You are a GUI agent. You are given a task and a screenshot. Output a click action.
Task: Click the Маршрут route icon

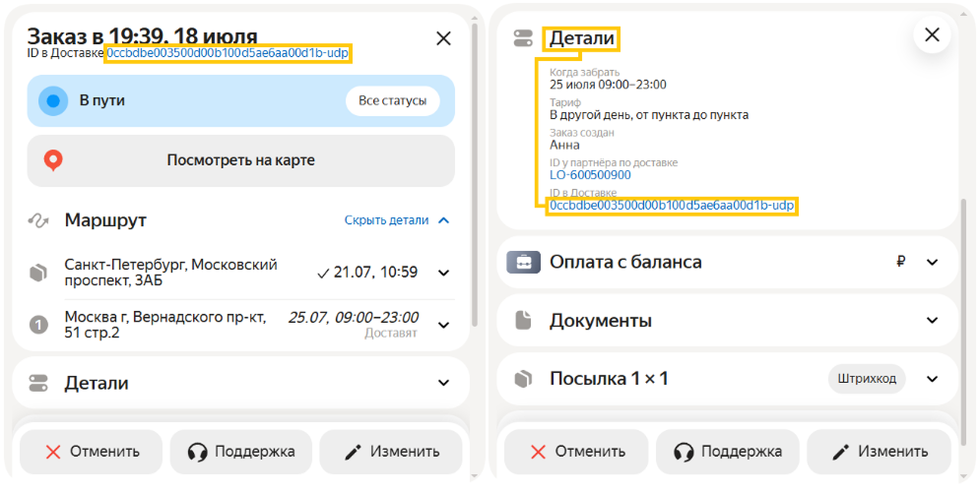[39, 220]
